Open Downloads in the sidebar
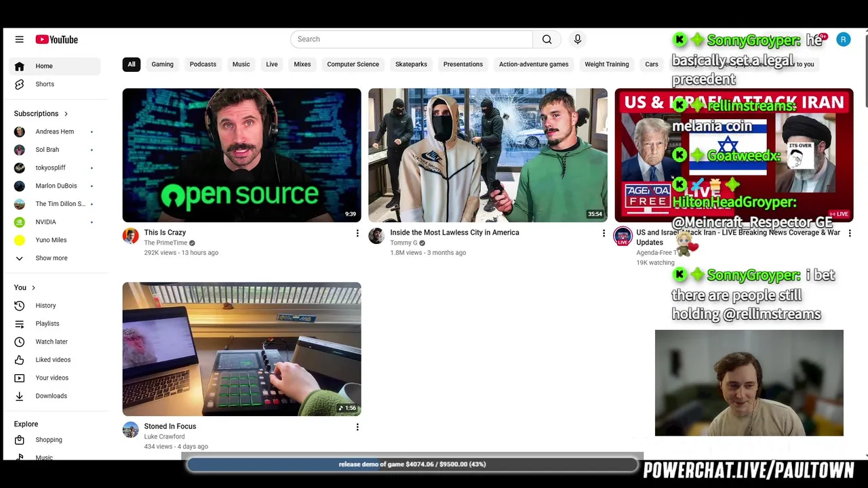 pyautogui.click(x=56, y=396)
